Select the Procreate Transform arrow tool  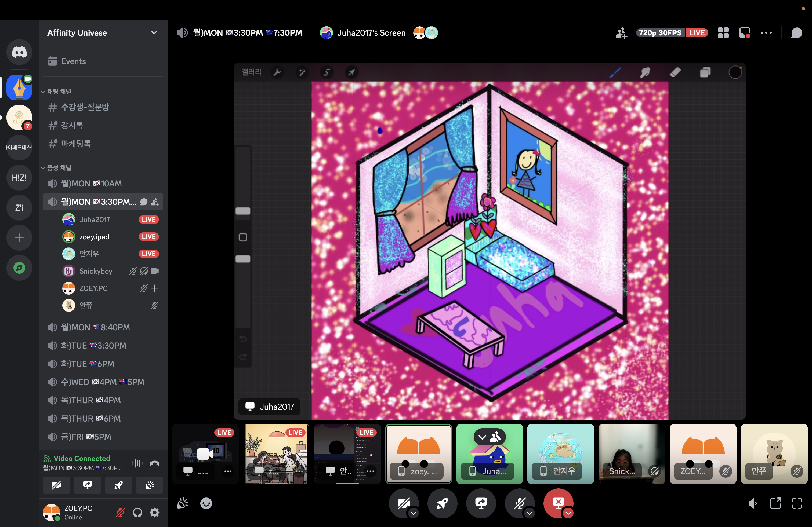pos(351,72)
